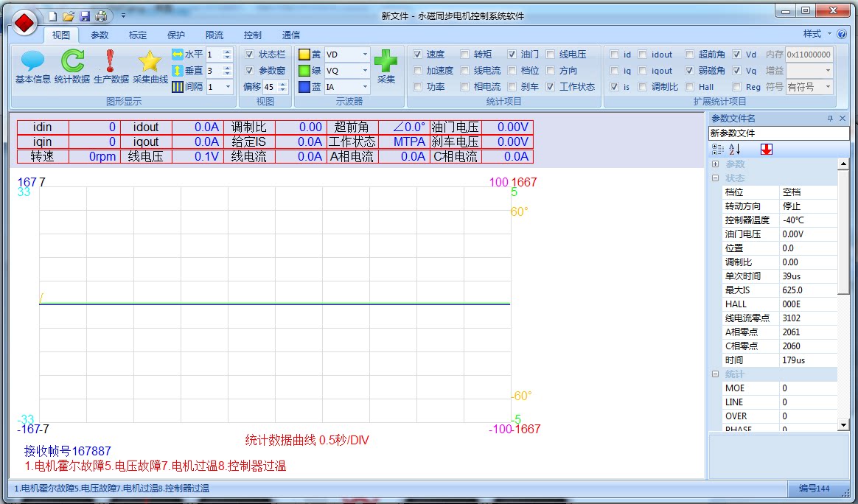Toggle the 弱磁角 checkbox
The height and width of the screenshot is (504, 858).
pyautogui.click(x=689, y=71)
